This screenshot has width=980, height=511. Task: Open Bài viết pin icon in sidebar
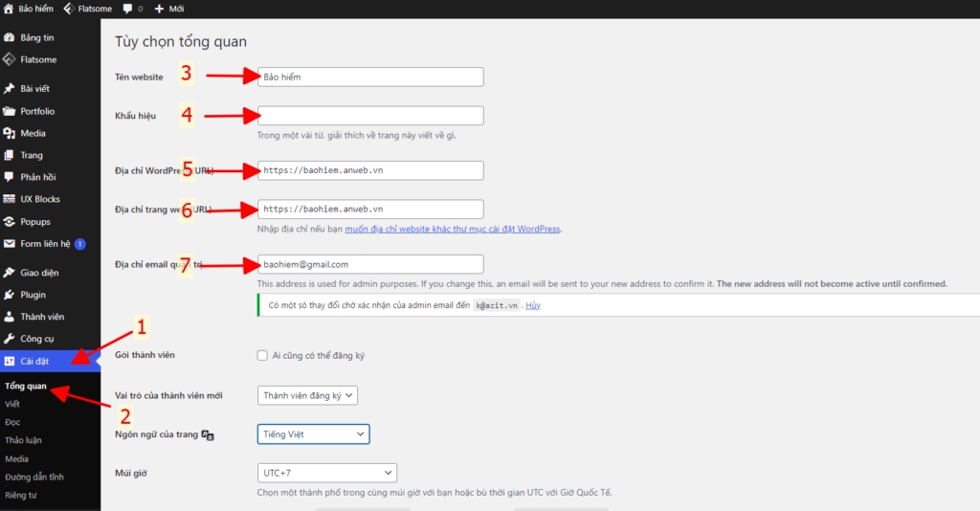[x=9, y=89]
